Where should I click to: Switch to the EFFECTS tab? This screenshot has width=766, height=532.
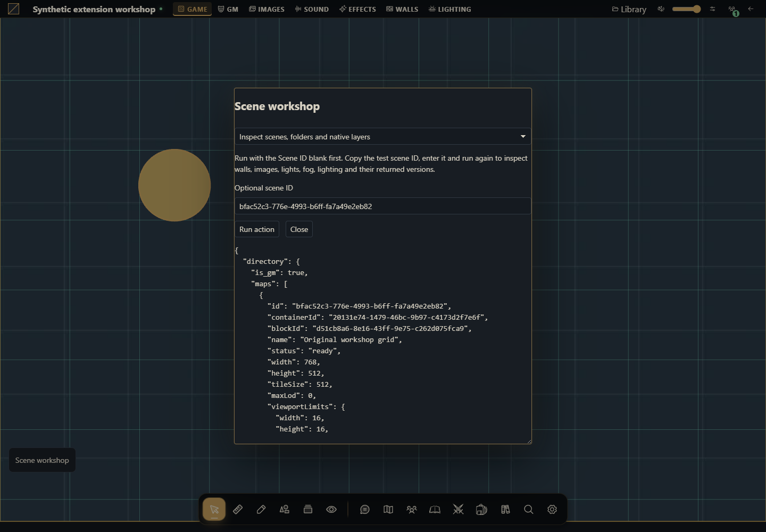point(358,9)
